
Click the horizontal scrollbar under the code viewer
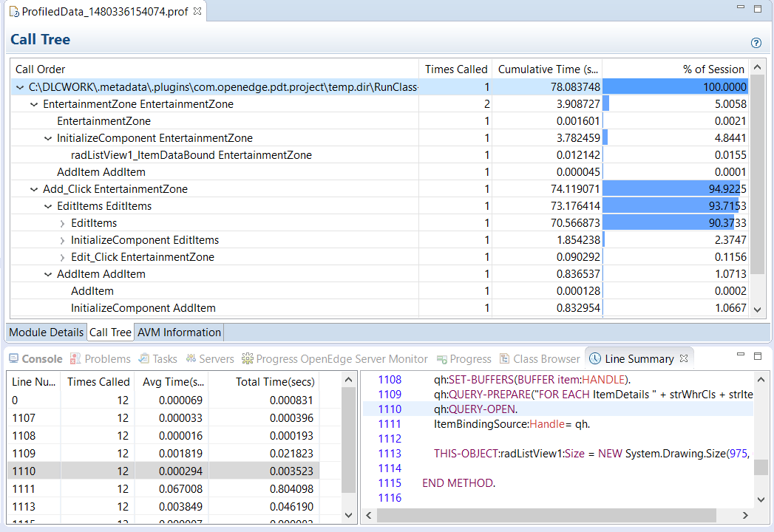coord(547,515)
